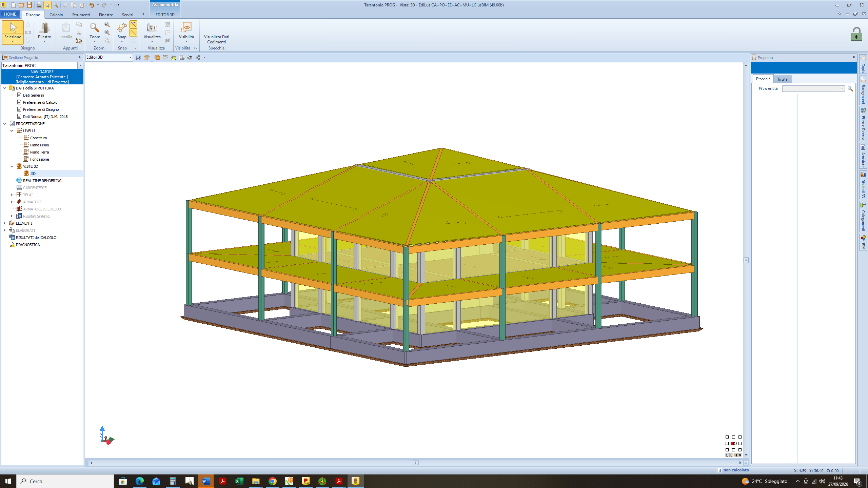
Task: Click the undo arrow icon
Action: (x=92, y=5)
